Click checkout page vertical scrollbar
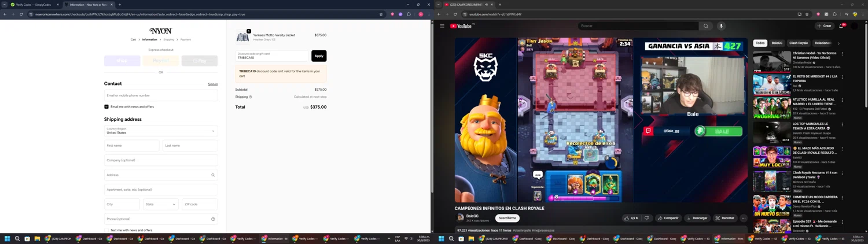Image resolution: width=868 pixels, height=244 pixels. point(432,107)
